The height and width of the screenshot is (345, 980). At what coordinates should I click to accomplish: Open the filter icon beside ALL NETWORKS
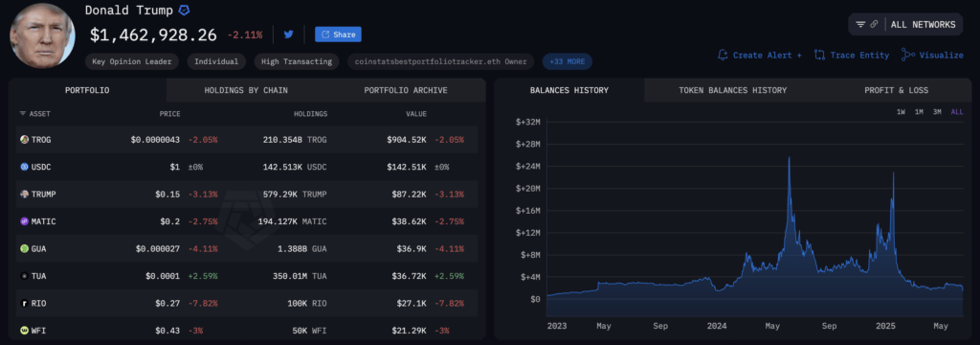pos(860,24)
